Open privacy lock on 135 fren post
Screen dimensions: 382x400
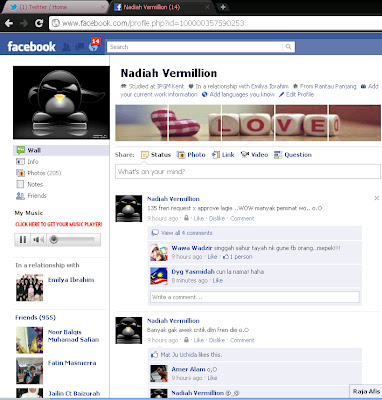[x=187, y=218]
